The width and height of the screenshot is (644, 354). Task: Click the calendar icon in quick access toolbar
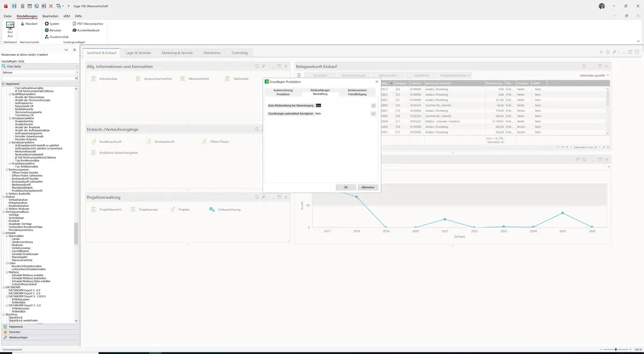[29, 6]
